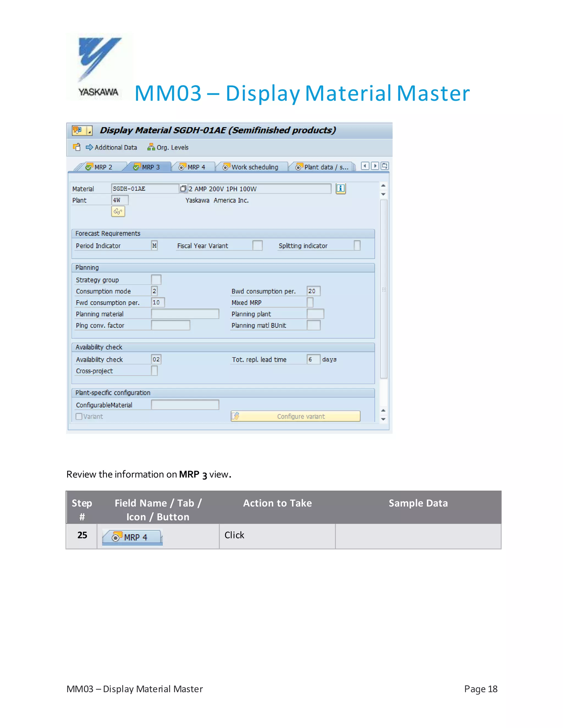Click the Plant field 4W
Screen dimensions: 563x728
(120, 200)
